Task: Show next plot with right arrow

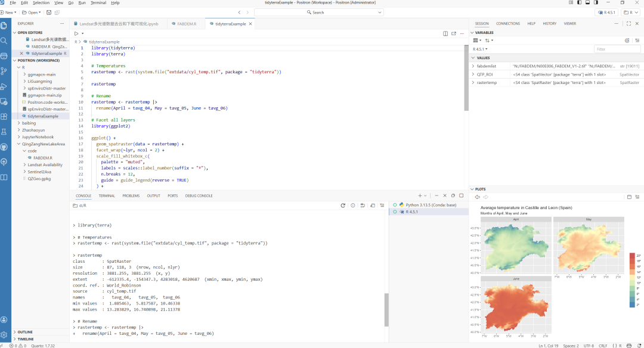Action: [x=485, y=197]
